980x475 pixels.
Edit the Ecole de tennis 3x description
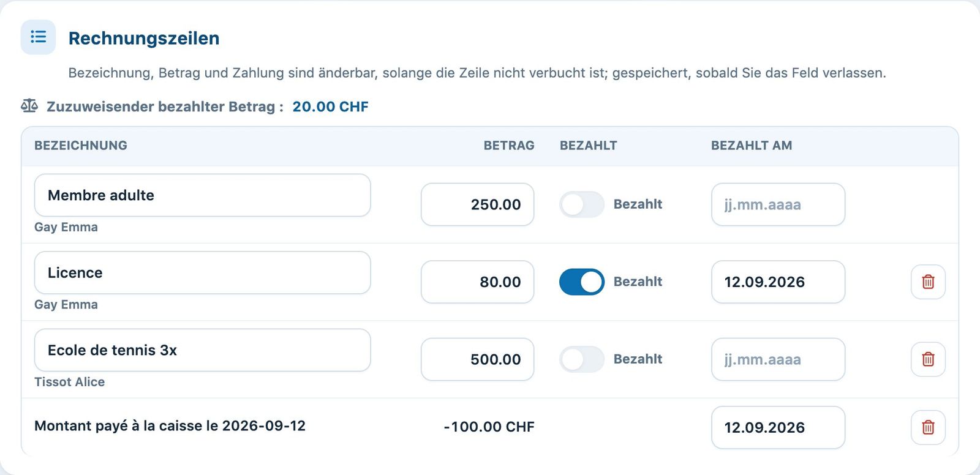(203, 350)
